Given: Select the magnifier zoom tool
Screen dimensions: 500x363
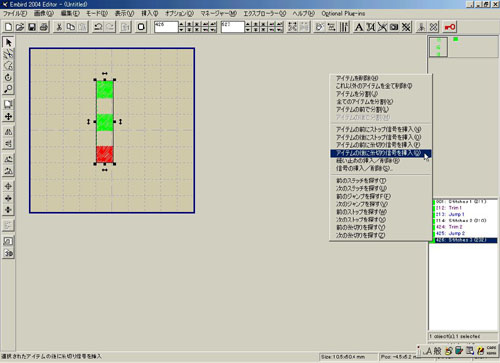Looking at the screenshot, I should click(x=8, y=89).
